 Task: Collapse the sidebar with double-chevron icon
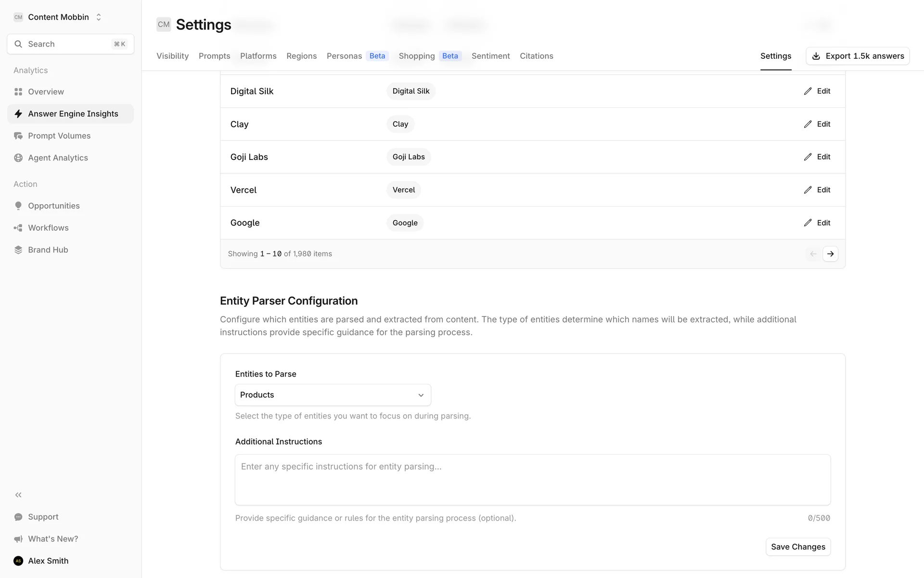18,495
